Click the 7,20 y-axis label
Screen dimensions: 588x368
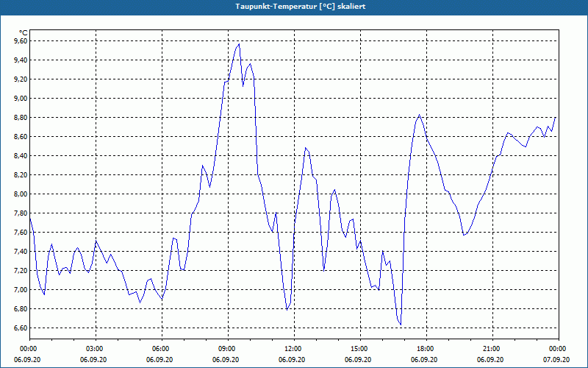coord(20,271)
